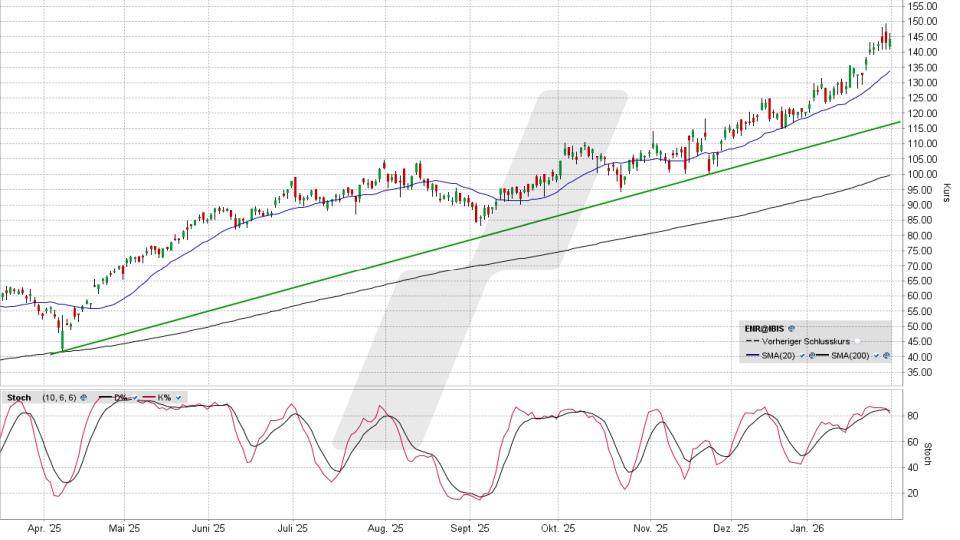Click the 100.00 price axis label
Screen dimensions: 960x540
point(922,174)
